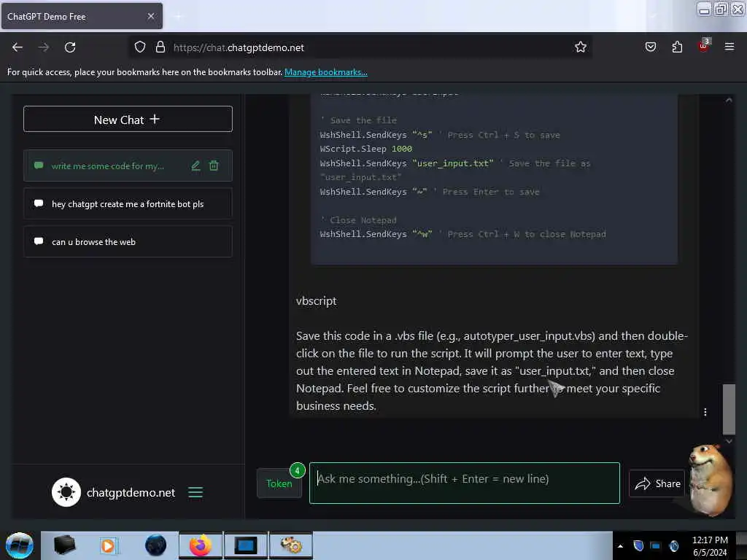747x560 pixels.
Task: Open a new browser tab
Action: tap(179, 17)
